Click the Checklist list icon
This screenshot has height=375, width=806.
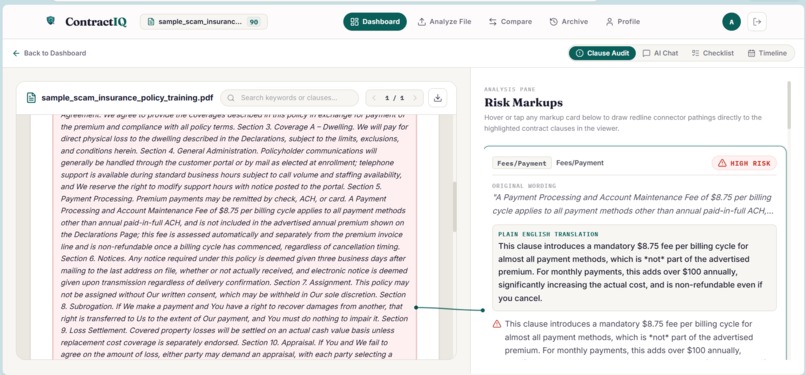(x=695, y=53)
